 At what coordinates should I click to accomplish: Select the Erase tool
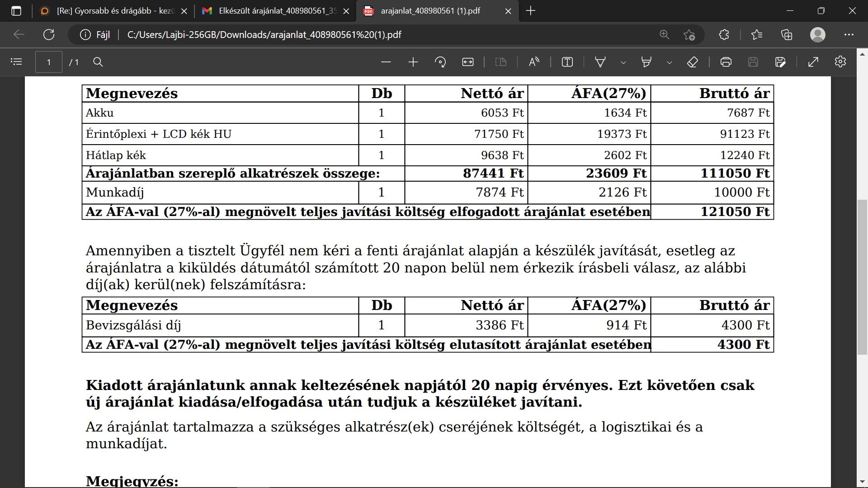[693, 62]
